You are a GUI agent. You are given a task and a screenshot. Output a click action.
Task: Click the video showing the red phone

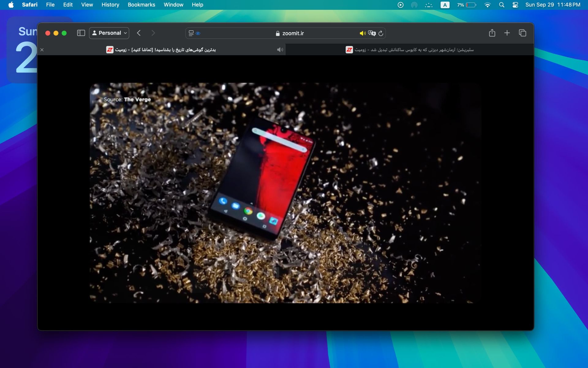tap(285, 193)
